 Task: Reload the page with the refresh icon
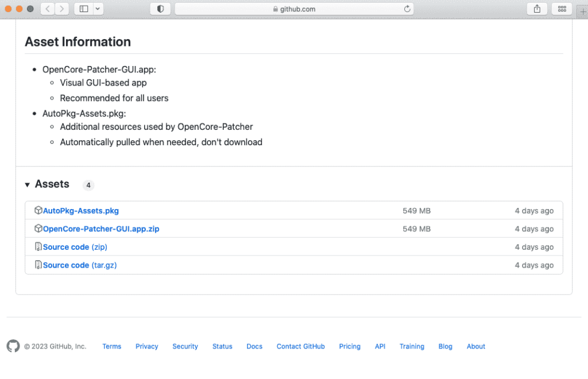click(x=407, y=9)
